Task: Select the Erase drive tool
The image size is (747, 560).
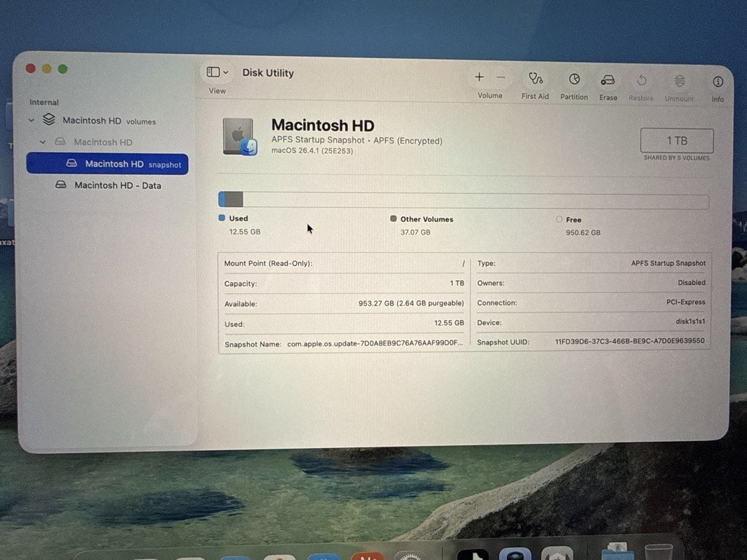Action: pos(608,80)
